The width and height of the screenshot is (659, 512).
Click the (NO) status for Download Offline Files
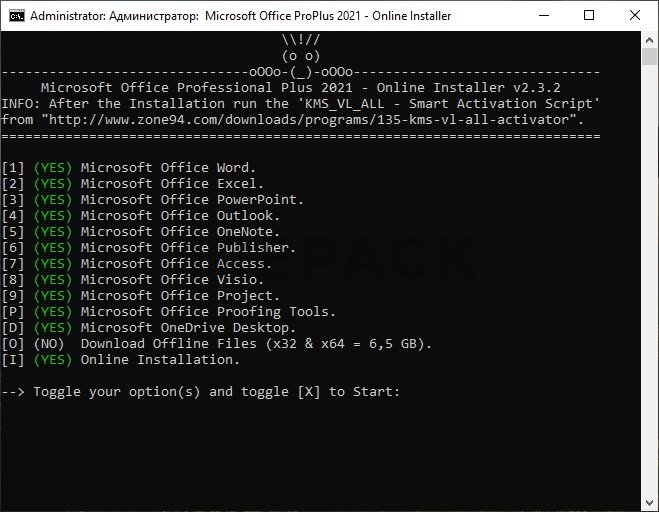click(x=49, y=344)
